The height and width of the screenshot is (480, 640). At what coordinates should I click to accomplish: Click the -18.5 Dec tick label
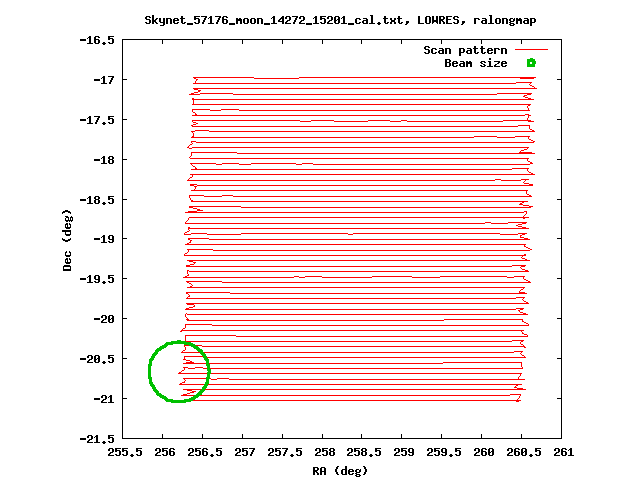pos(97,200)
